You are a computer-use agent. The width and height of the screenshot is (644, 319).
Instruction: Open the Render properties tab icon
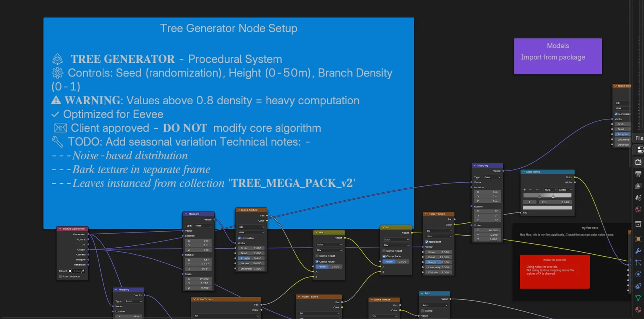pyautogui.click(x=638, y=162)
